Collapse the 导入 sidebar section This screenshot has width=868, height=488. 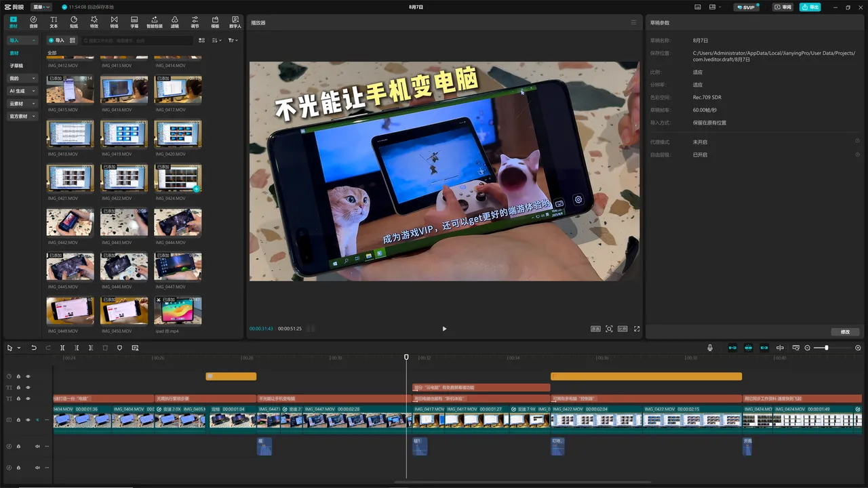point(22,41)
